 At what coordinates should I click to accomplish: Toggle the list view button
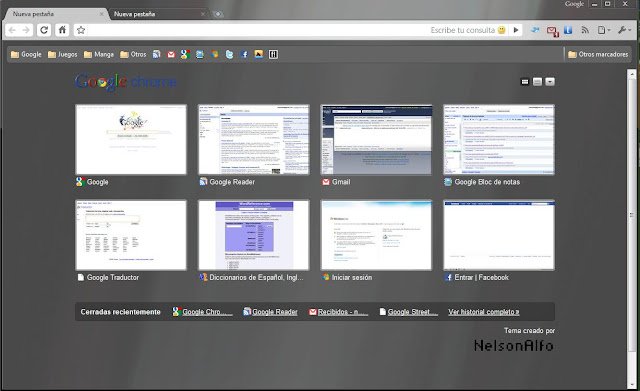538,82
